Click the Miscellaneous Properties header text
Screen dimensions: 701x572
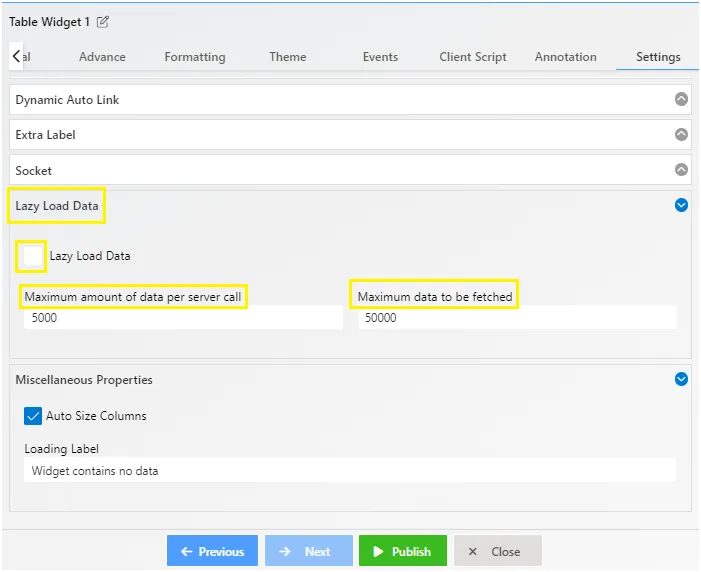(84, 380)
